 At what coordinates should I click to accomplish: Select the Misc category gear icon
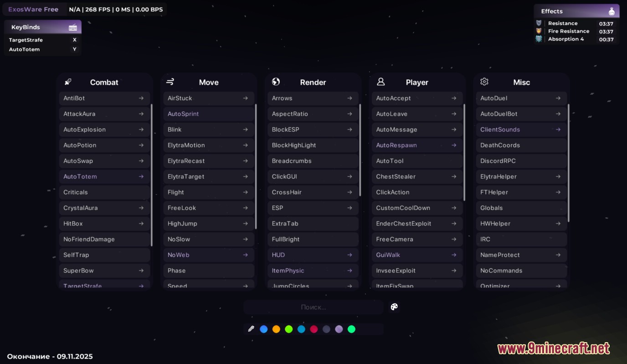click(484, 82)
